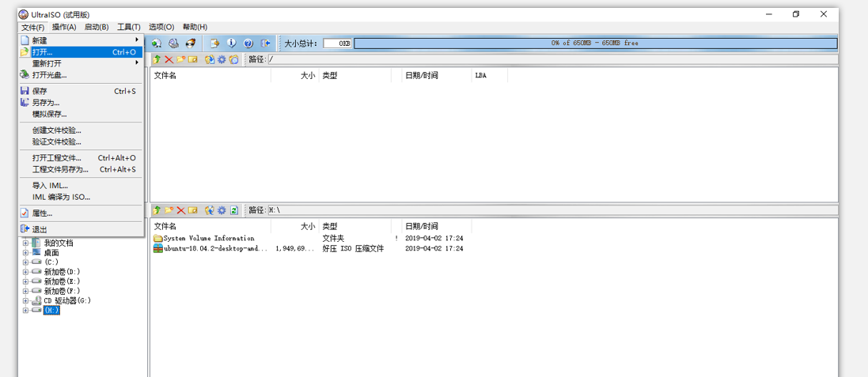Viewport: 868px width, 377px height.
Task: Choose 模拟保存... menu entry
Action: (81, 114)
